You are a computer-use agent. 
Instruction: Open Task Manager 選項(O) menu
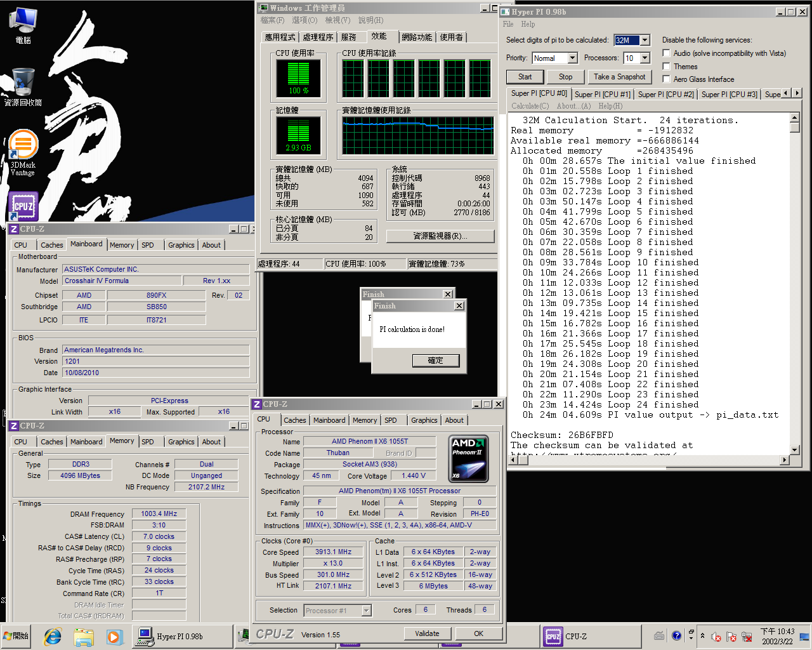point(304,20)
